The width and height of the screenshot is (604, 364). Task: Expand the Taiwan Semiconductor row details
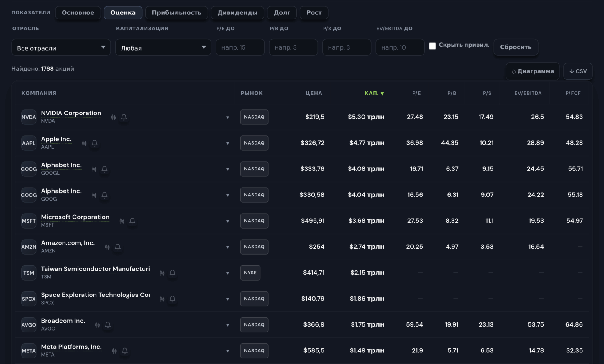(228, 273)
